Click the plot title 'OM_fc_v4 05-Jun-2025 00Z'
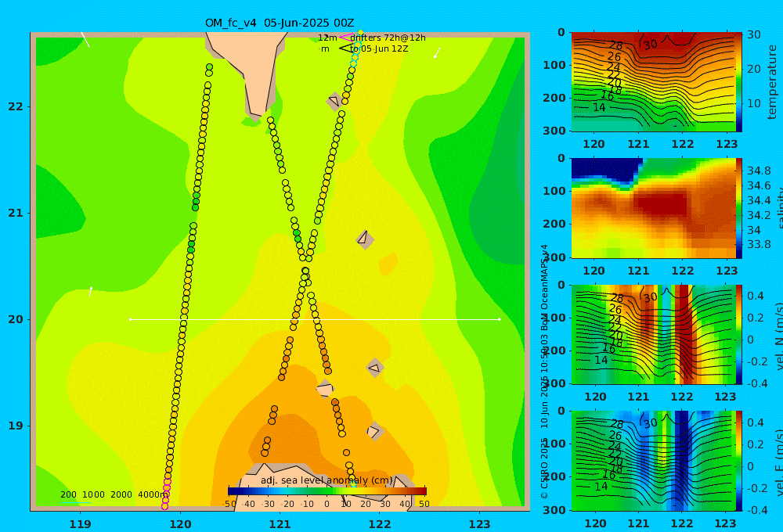Image resolution: width=783 pixels, height=532 pixels. point(280,23)
